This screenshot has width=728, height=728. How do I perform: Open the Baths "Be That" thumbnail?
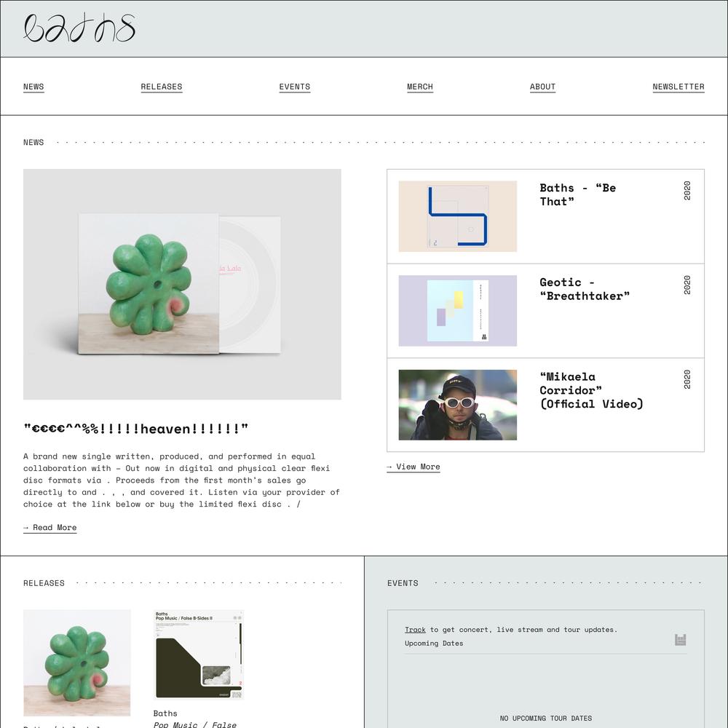[457, 216]
